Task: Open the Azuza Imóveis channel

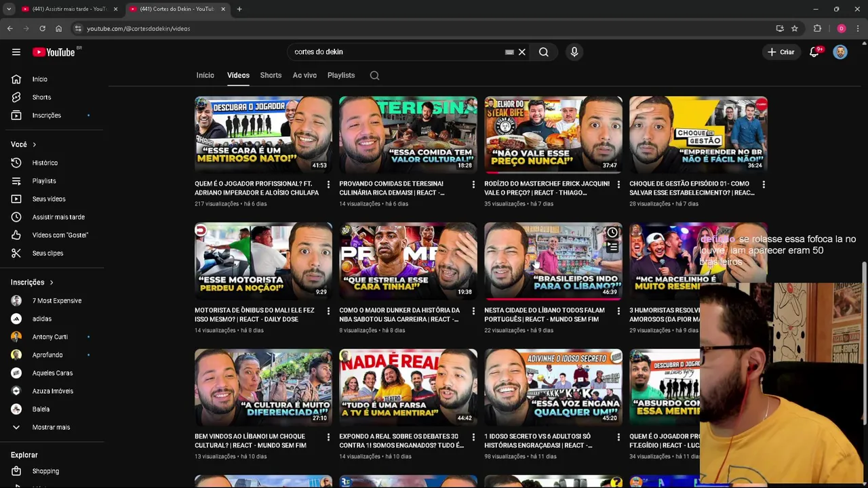Action: [53, 391]
